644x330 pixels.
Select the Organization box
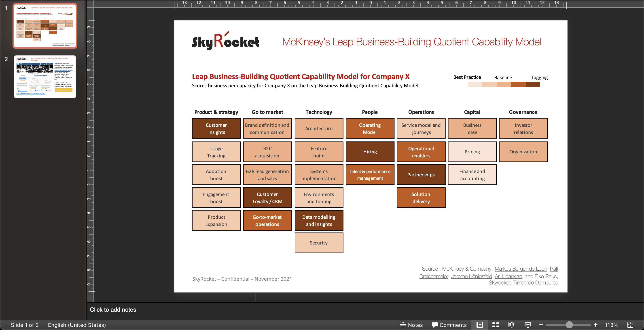pyautogui.click(x=523, y=152)
